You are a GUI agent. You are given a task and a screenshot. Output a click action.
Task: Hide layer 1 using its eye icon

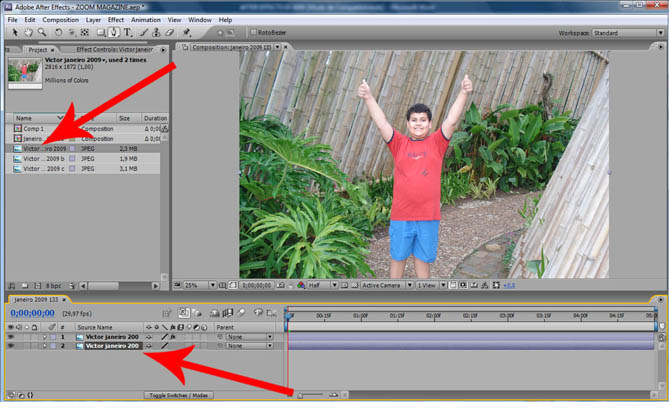[11, 337]
